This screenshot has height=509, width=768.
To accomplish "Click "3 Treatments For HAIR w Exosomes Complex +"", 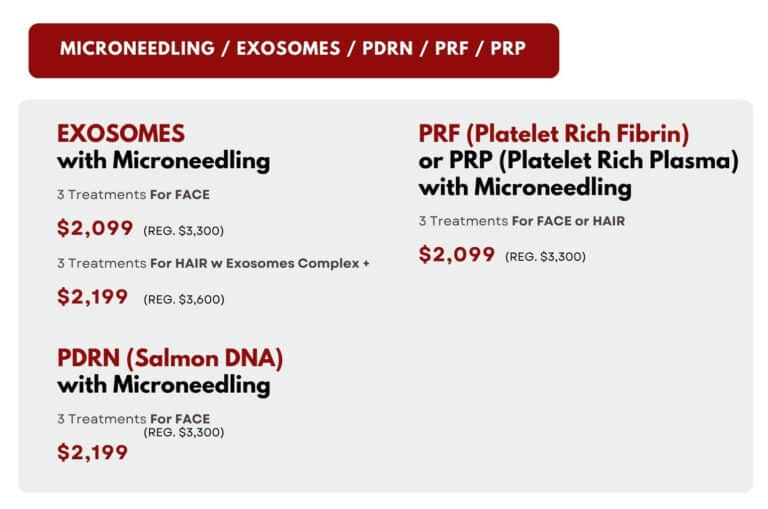I will [x=213, y=263].
